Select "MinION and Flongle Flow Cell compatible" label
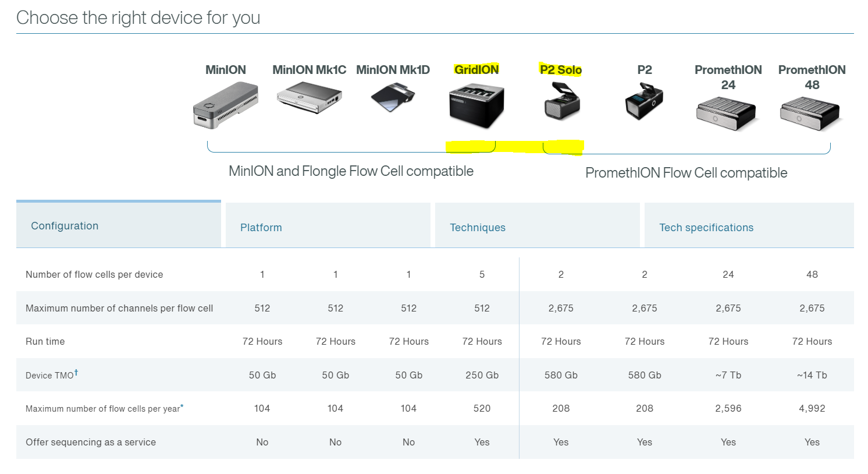 pos(351,171)
